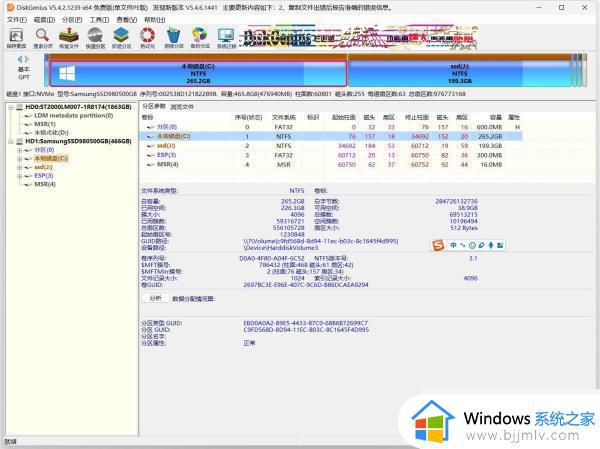Toggle the punctuation mode on Sogou IME bar
This screenshot has height=449, width=600.
463,245
